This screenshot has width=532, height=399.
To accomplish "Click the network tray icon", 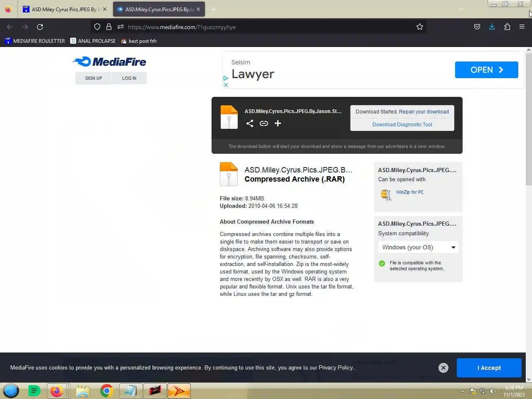I will coord(483,391).
